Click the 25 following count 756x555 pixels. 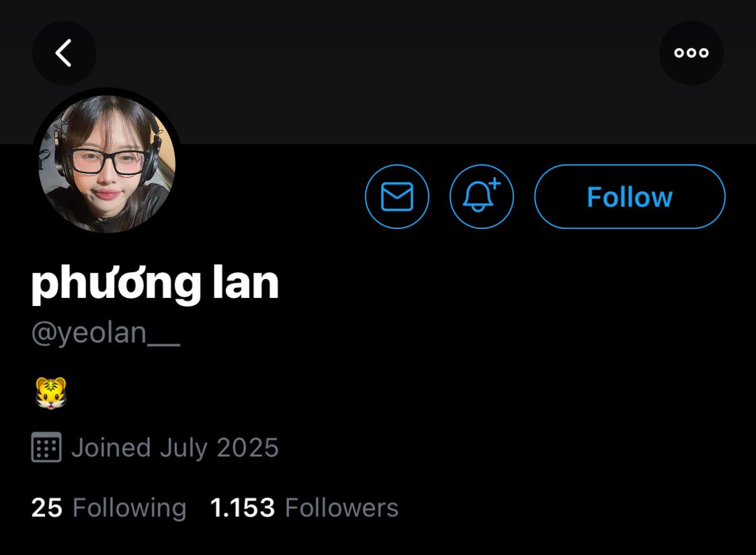[47, 507]
